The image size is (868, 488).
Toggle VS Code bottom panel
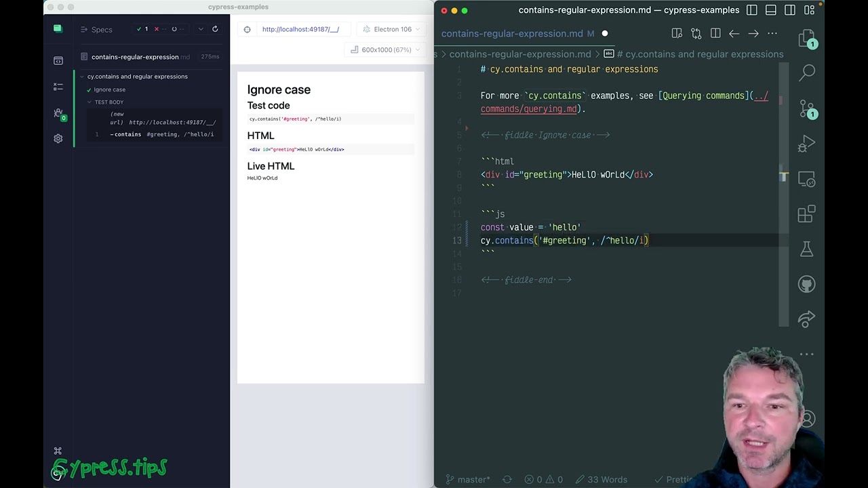pos(770,10)
